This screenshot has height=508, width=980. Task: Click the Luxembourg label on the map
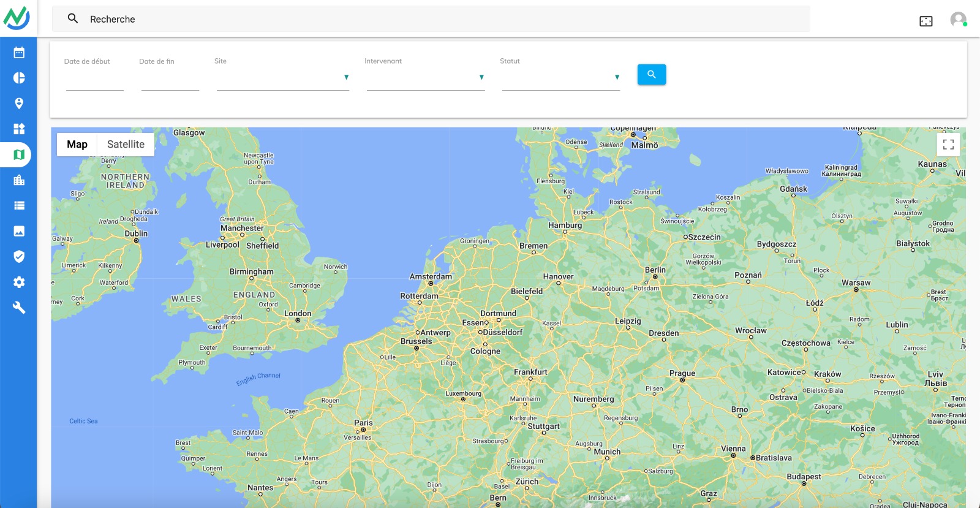(463, 393)
